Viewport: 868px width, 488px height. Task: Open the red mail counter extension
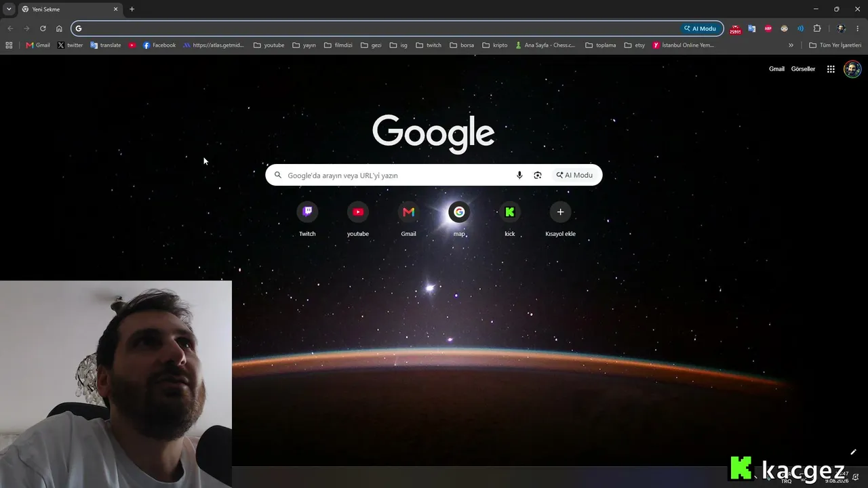735,29
